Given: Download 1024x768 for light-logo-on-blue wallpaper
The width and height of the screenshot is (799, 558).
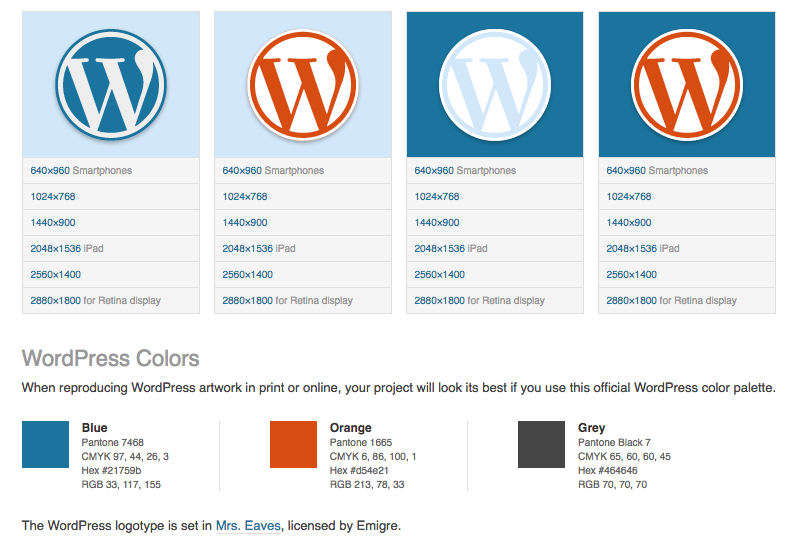Looking at the screenshot, I should click(437, 197).
